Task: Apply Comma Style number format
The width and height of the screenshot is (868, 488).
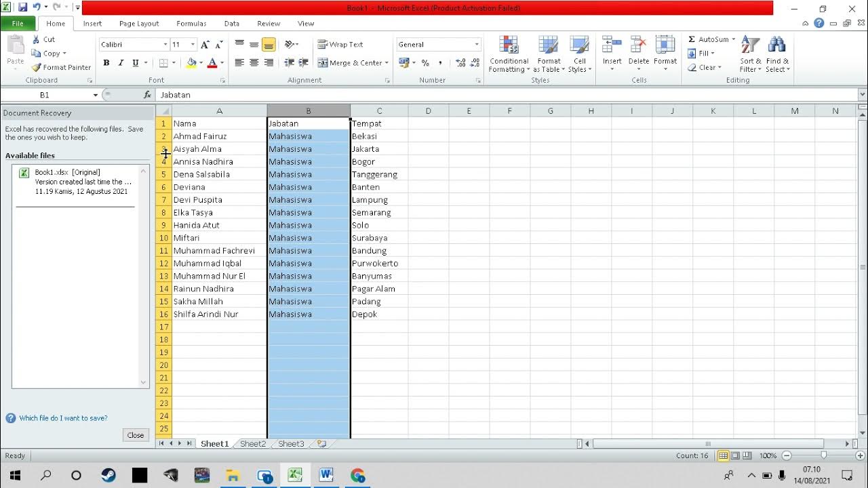Action: [x=440, y=63]
